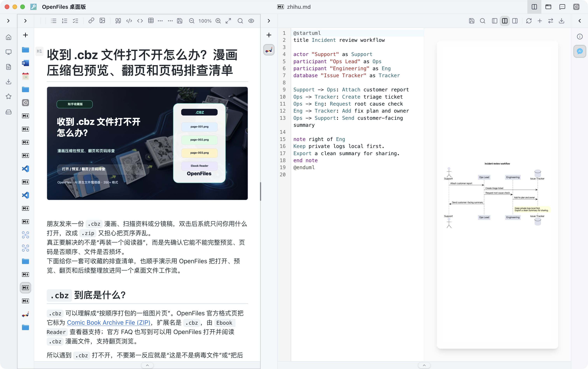Open the top blue folder in file list
This screenshot has height=369, width=588.
[x=25, y=50]
